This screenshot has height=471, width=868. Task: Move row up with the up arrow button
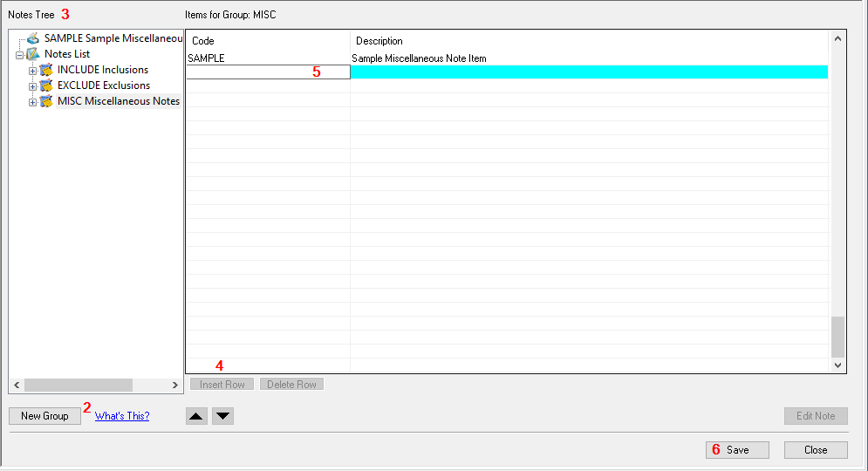point(196,416)
